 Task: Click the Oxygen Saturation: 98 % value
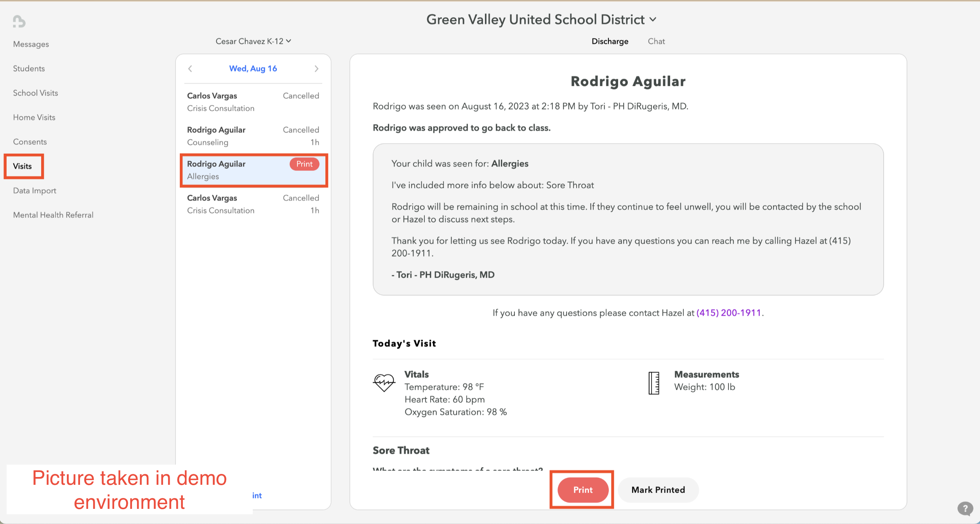(x=456, y=412)
